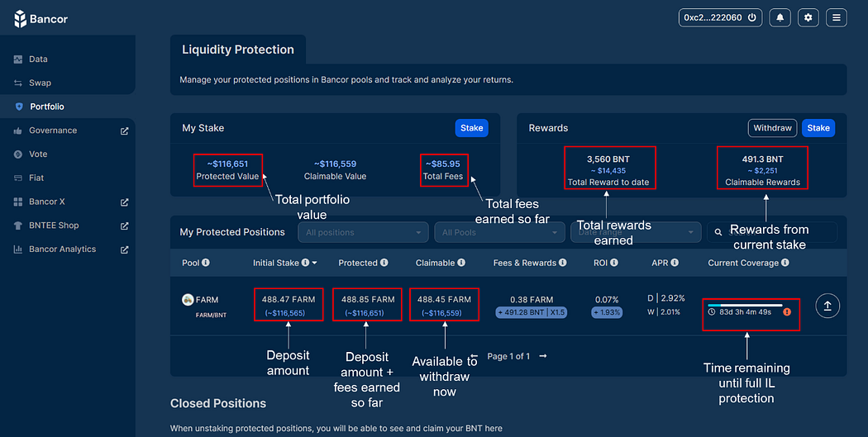Click power icon next to wallet address
Viewport: 868px width, 437px height.
click(x=751, y=17)
